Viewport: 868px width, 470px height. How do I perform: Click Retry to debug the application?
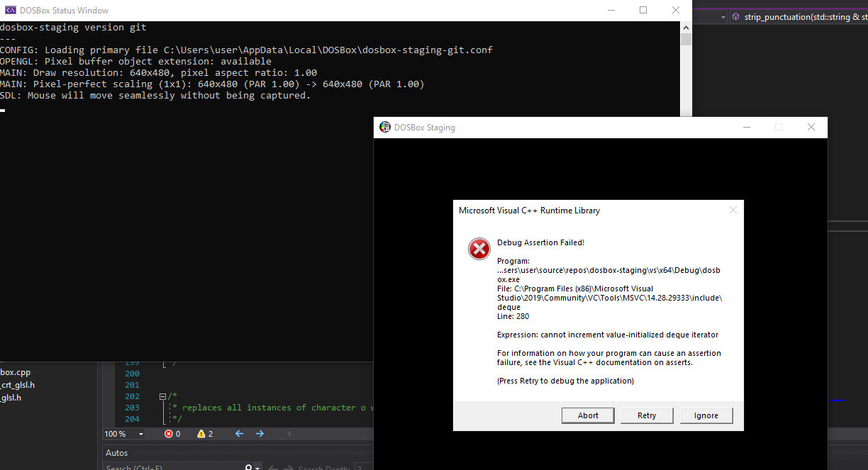click(x=647, y=415)
